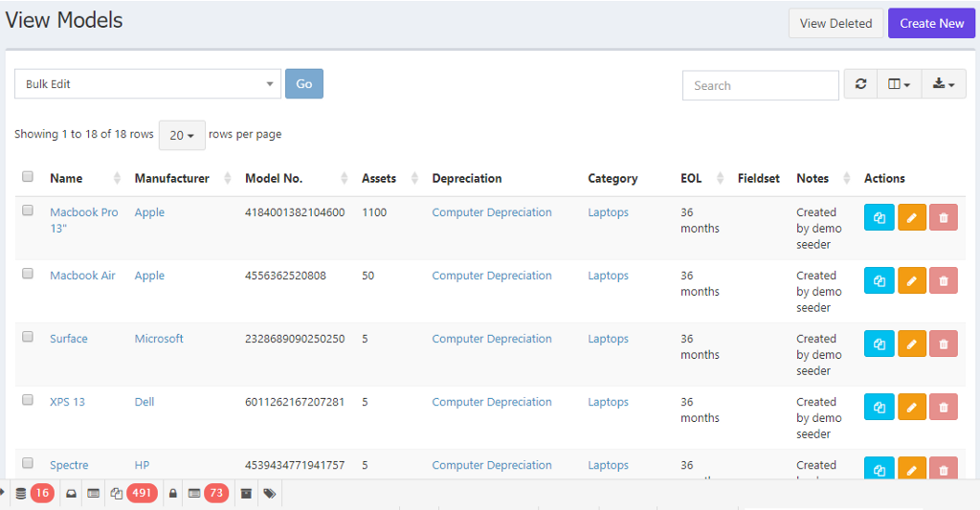Viewport: 980px width, 510px height.
Task: Click the Create New button
Action: 931,23
